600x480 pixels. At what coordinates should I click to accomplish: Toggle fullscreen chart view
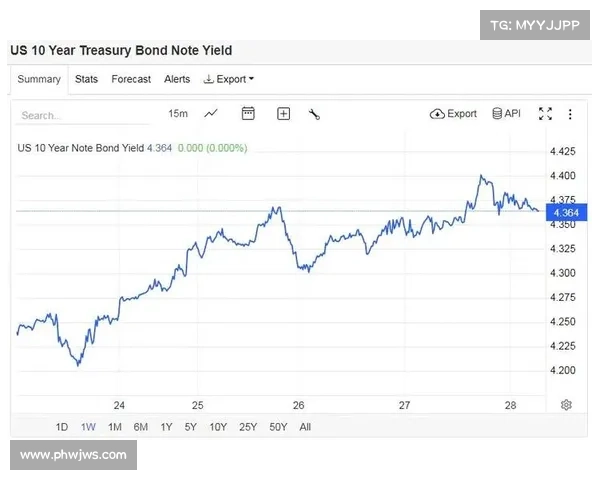(x=545, y=114)
